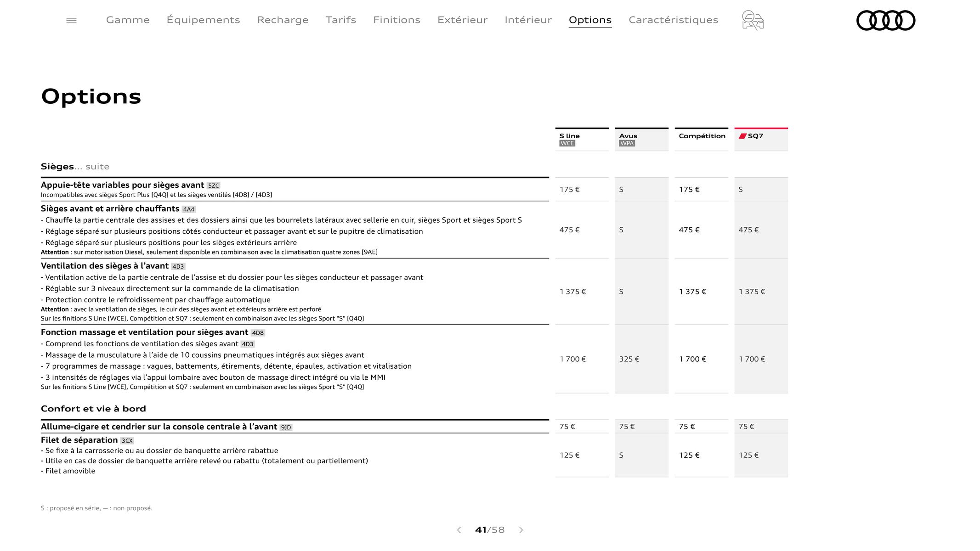Open the Finitions tab

[x=397, y=20]
